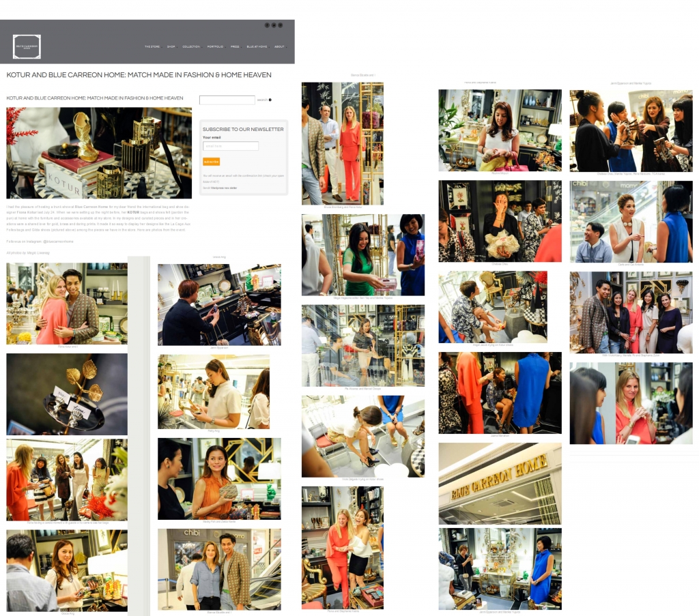Open the smaller post title link
This screenshot has height=616, width=699.
(x=94, y=98)
